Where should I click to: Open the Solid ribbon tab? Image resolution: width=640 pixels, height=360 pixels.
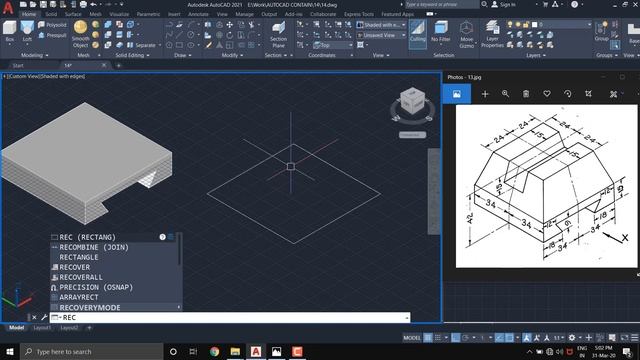[x=51, y=14]
